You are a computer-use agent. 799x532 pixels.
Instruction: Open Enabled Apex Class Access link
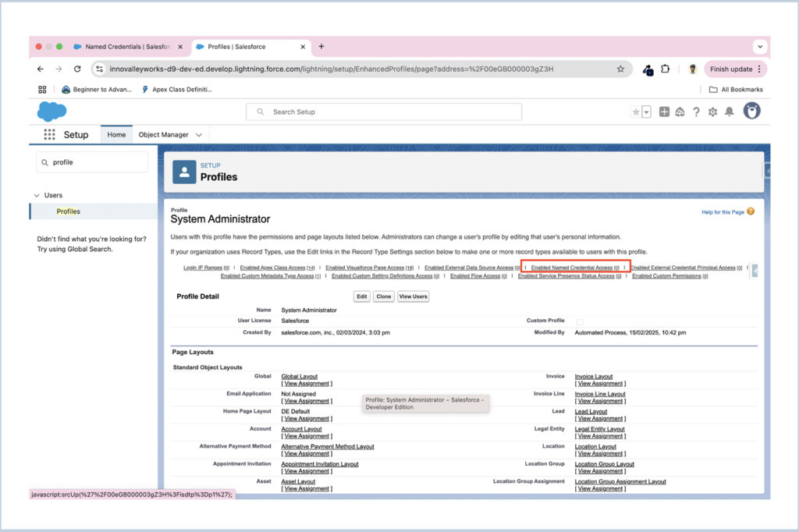(x=277, y=268)
